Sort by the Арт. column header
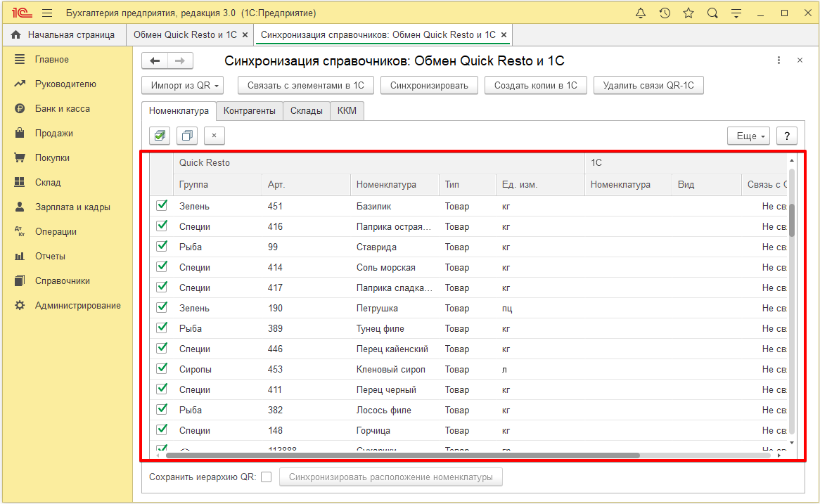Viewport: 820px width, 504px height. tap(305, 185)
